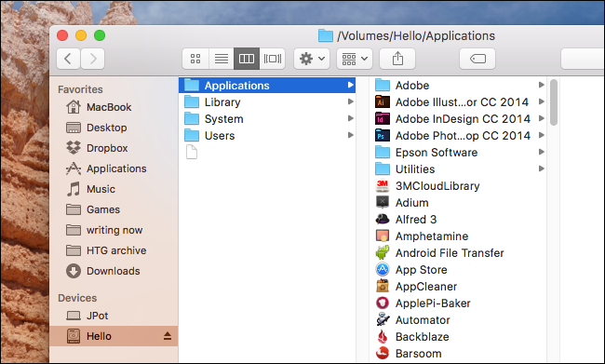Click the yellow minimize window button
Viewport: 605px width, 364px height.
pos(81,35)
